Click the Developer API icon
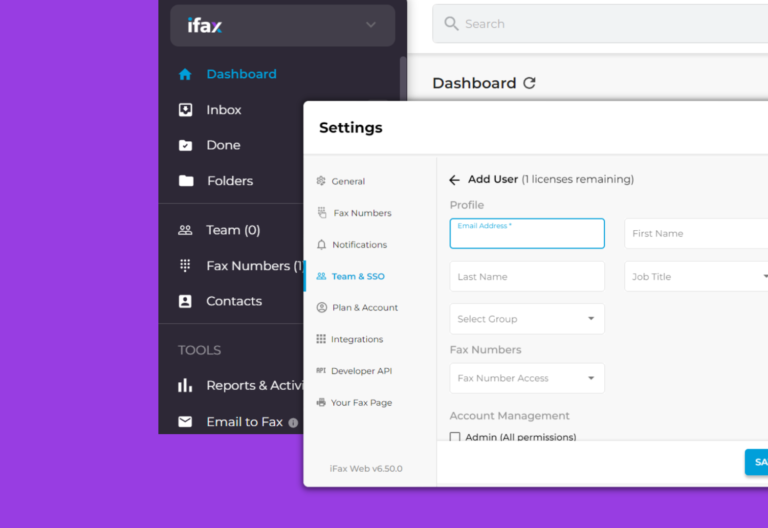 pyautogui.click(x=321, y=370)
